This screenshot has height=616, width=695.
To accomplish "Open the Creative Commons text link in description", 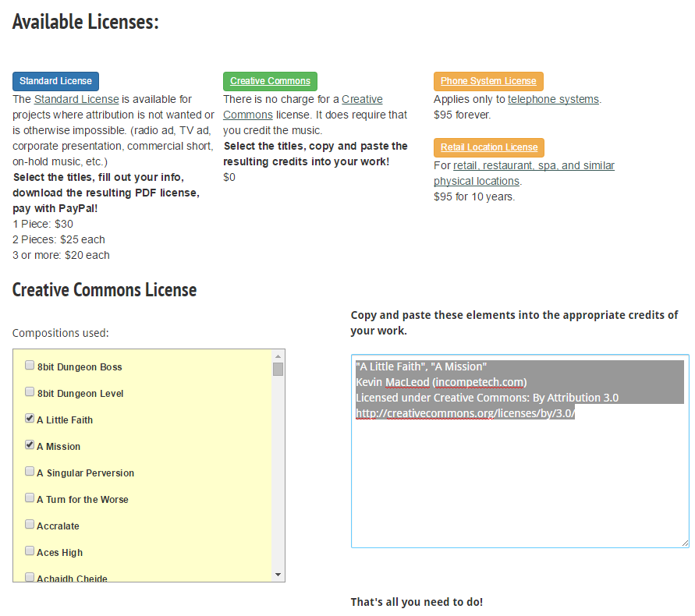I will pyautogui.click(x=362, y=99).
